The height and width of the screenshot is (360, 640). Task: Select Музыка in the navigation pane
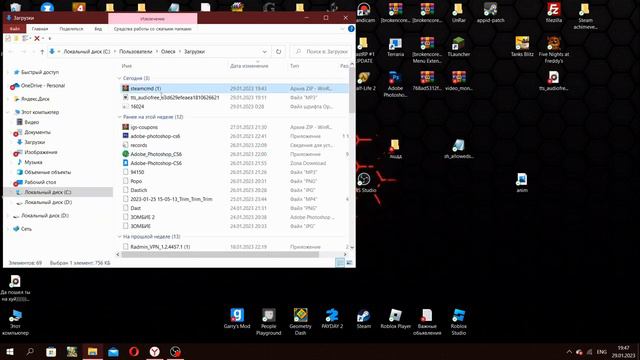point(33,162)
